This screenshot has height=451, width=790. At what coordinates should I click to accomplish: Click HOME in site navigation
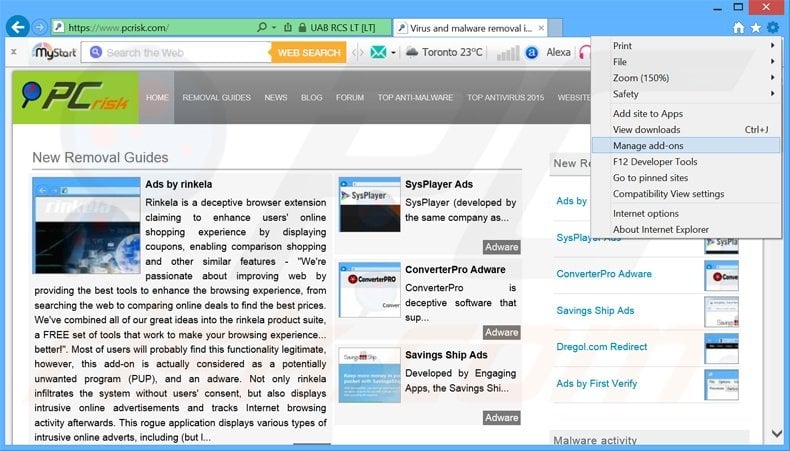[x=157, y=98]
